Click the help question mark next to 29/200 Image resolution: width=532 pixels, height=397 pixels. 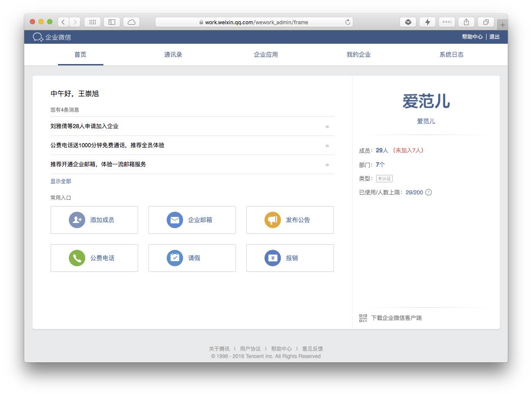point(429,192)
